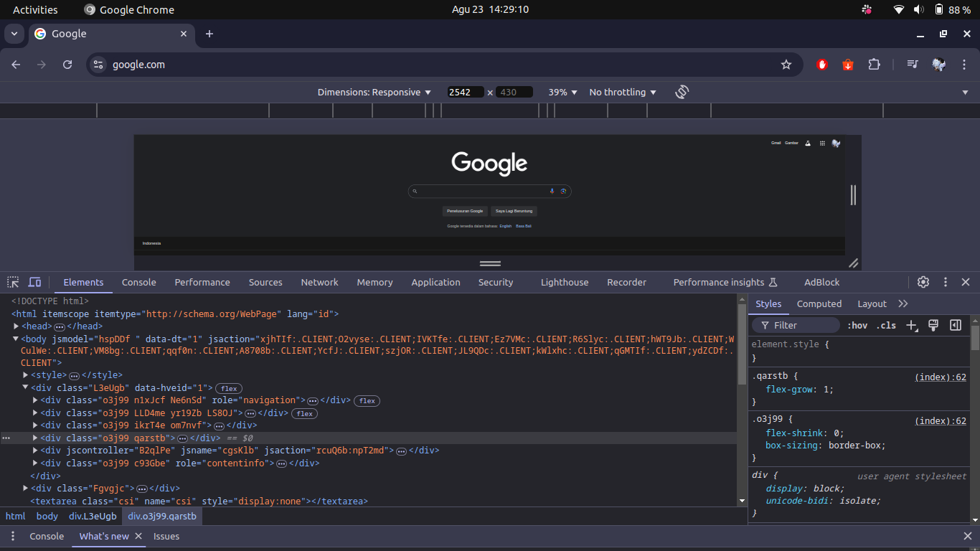
Task: Open the Issues drawer tab
Action: (166, 536)
